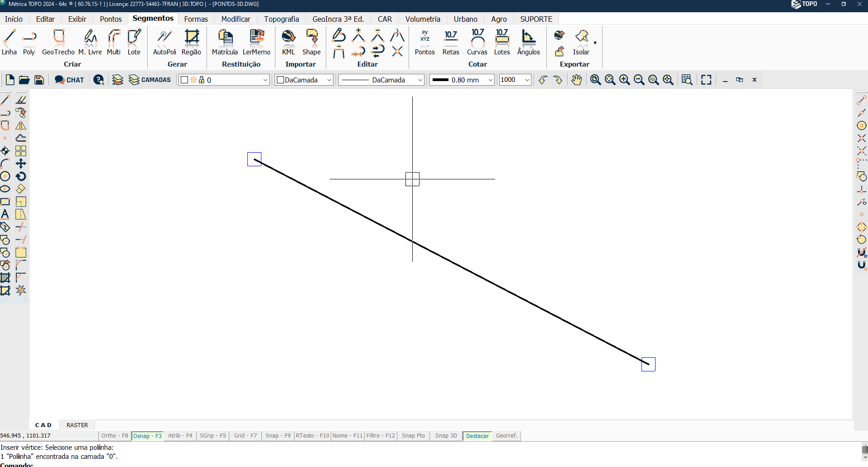Undo the last action

click(543, 80)
